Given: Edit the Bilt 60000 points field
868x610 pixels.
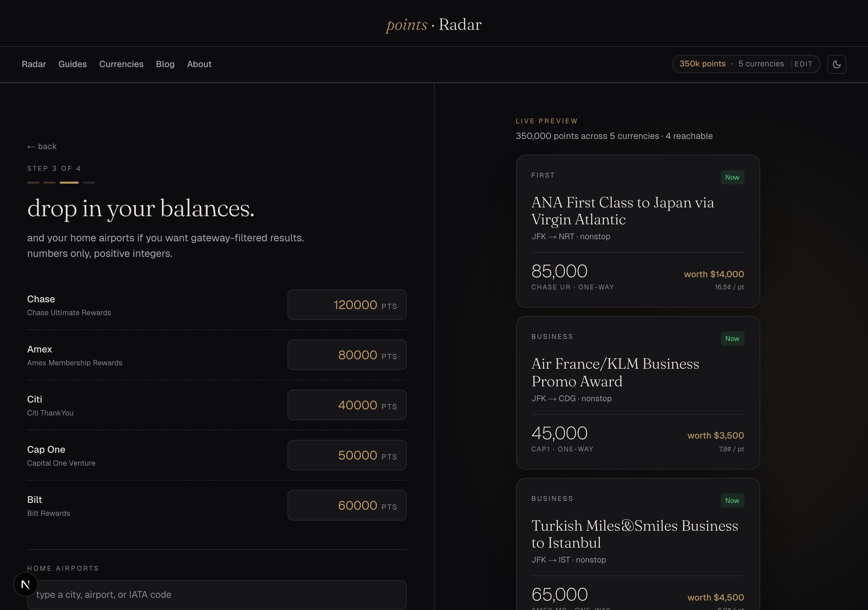Looking at the screenshot, I should [x=347, y=505].
